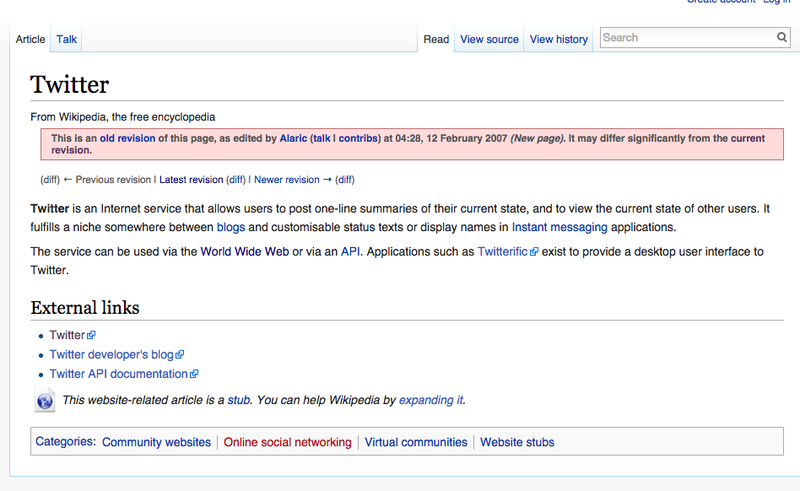
Task: Open Twitter API documentation link
Action: pos(118,374)
